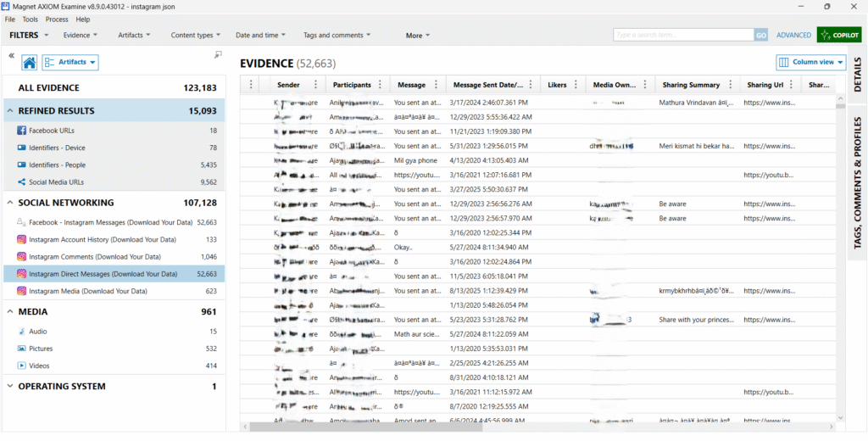Collapse the MEDIA section
Screen dimensions: 868x441
pos(10,312)
